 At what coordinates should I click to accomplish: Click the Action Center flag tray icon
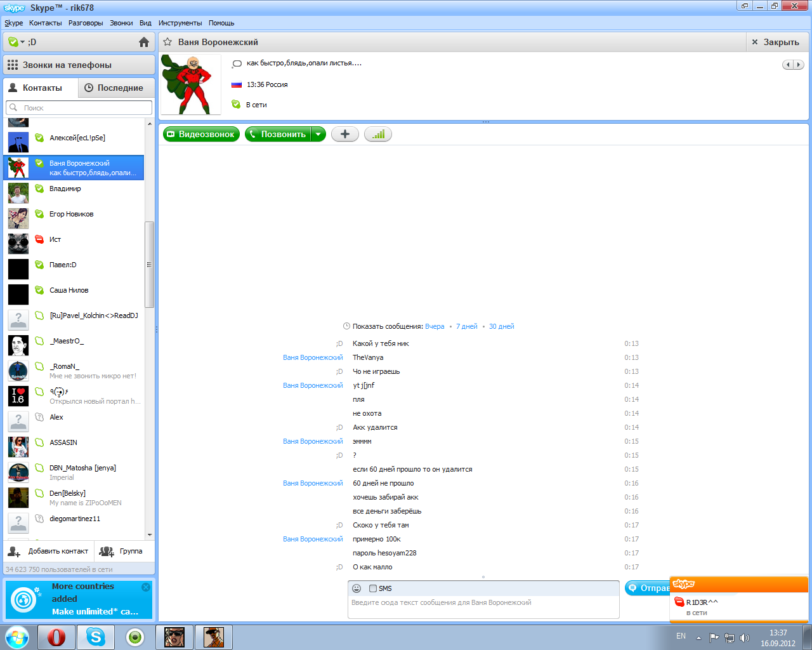(x=714, y=638)
